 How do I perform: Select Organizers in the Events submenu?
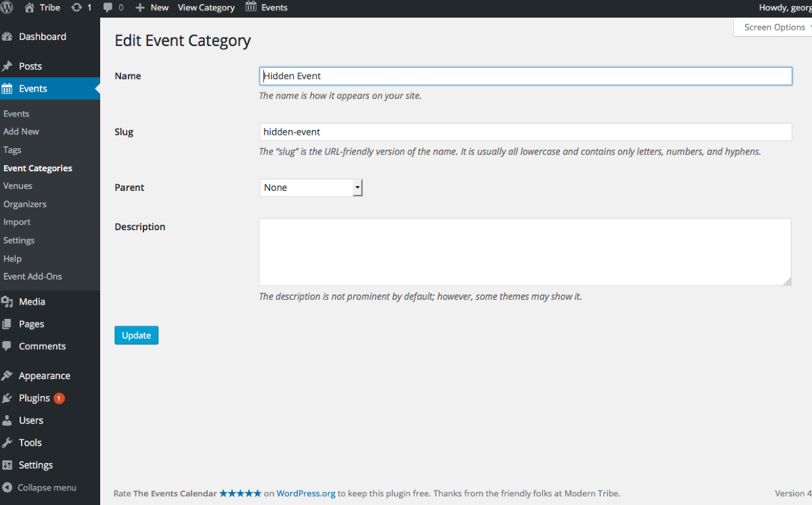(24, 204)
